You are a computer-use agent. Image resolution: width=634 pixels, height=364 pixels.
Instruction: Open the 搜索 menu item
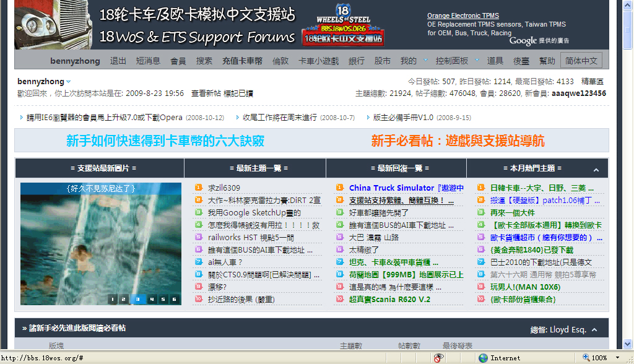(x=204, y=61)
